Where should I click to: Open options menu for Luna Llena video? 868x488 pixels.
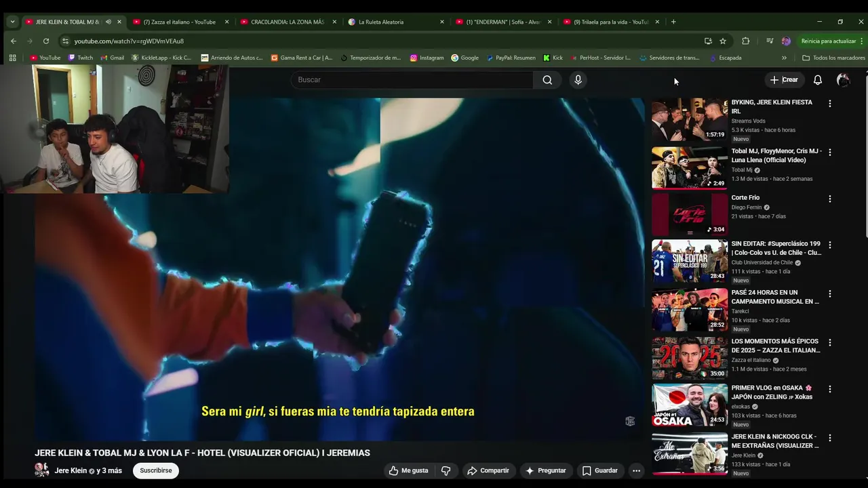tap(829, 152)
